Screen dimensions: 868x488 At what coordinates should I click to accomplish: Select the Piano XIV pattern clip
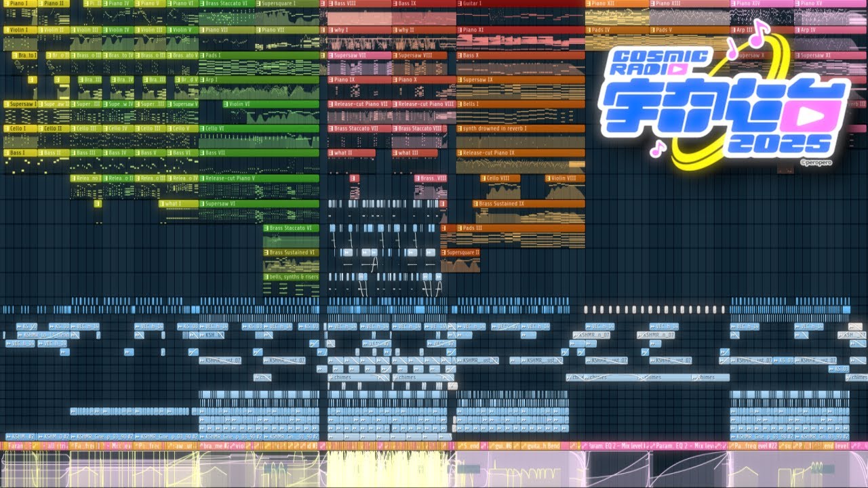(x=762, y=3)
